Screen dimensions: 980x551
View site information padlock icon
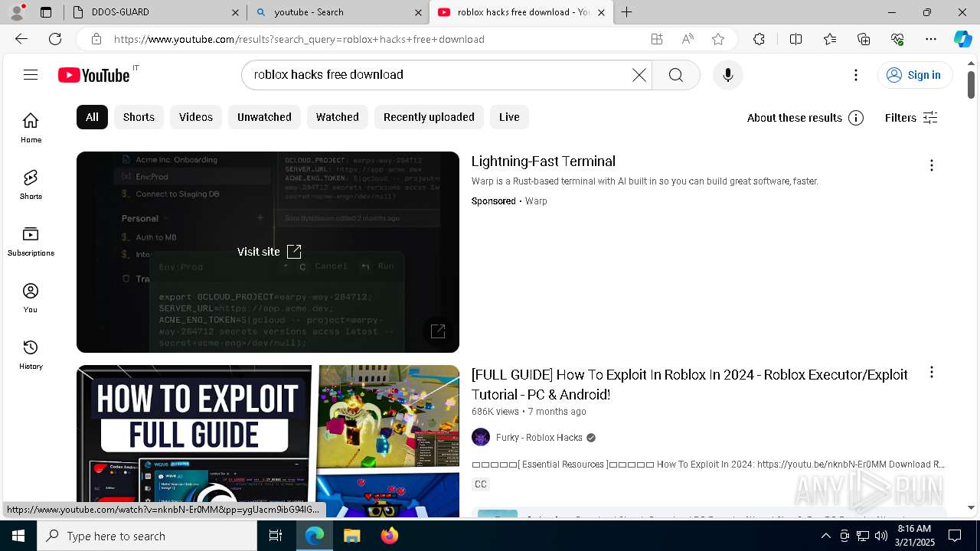click(x=96, y=39)
